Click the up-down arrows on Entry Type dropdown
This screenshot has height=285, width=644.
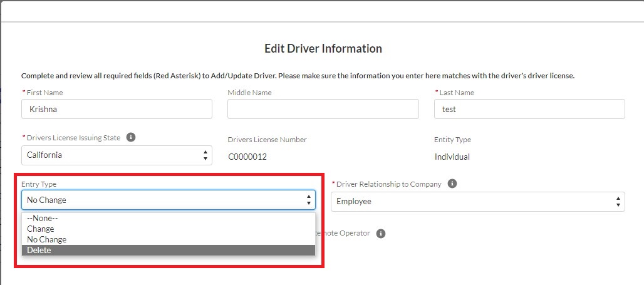pyautogui.click(x=308, y=200)
